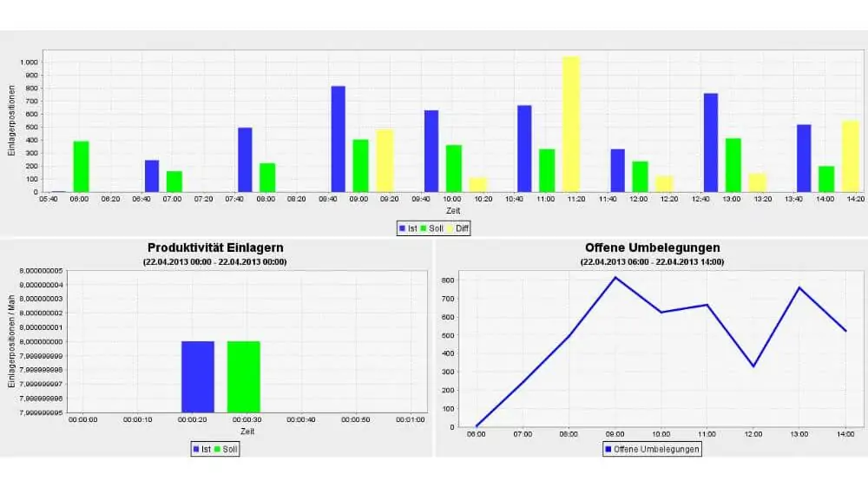This screenshot has height=488, width=868.
Task: Click the green bar in Produktivität Einlagern chart
Action: click(x=244, y=376)
